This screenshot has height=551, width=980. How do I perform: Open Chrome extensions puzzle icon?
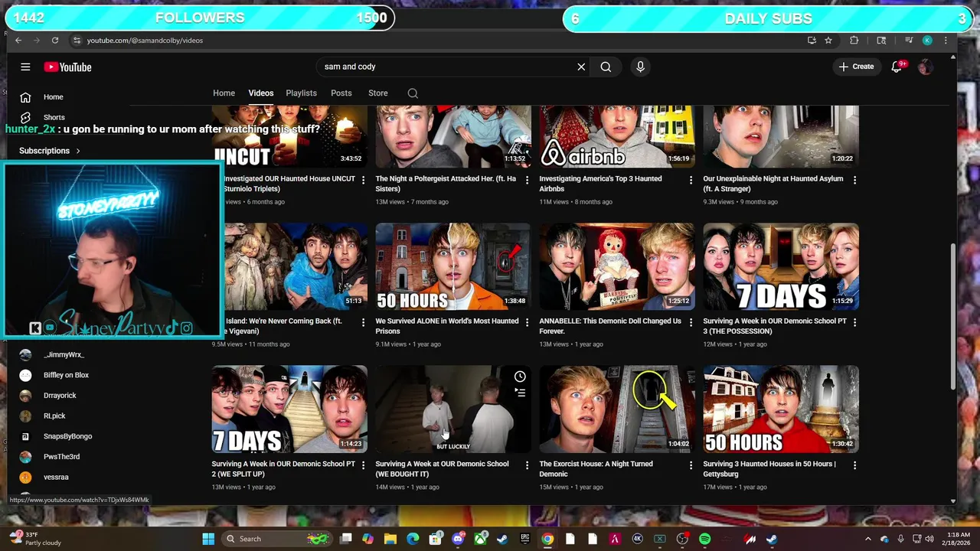pos(854,40)
